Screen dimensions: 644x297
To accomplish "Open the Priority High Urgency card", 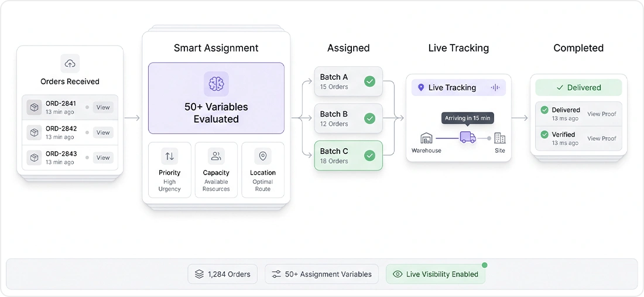I will click(x=169, y=170).
